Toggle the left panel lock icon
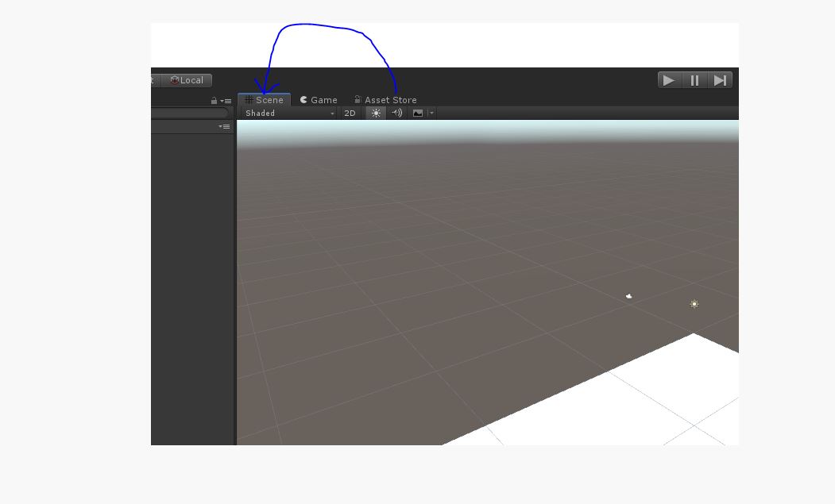Viewport: 835px width, 504px height. click(214, 101)
